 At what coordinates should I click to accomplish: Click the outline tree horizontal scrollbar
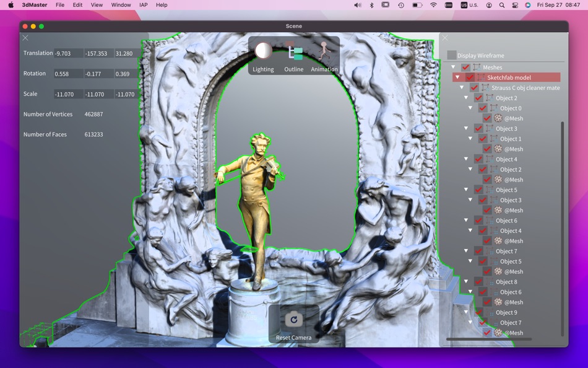(x=489, y=339)
